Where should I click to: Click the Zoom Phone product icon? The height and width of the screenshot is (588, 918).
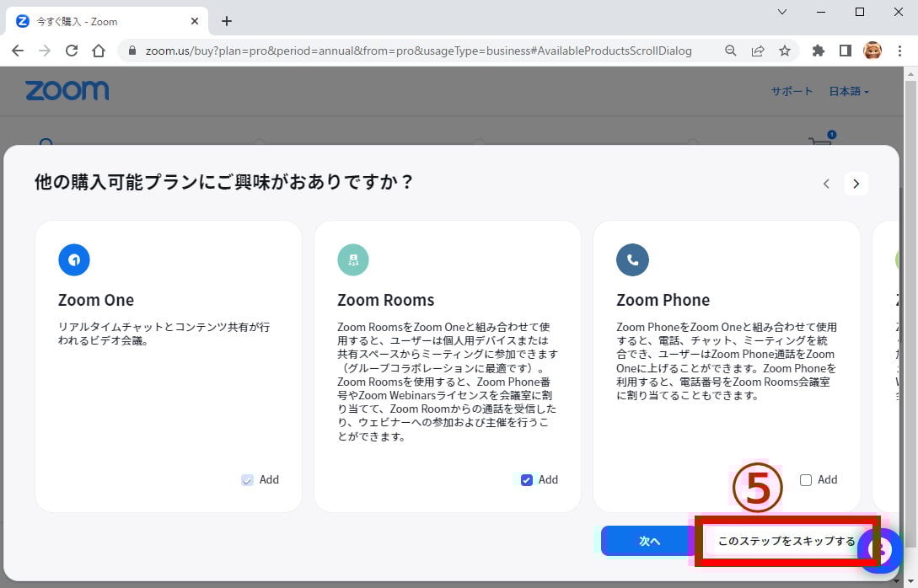point(632,259)
